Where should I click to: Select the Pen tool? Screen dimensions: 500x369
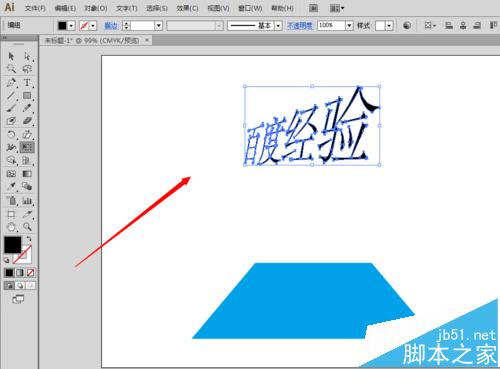pyautogui.click(x=11, y=82)
